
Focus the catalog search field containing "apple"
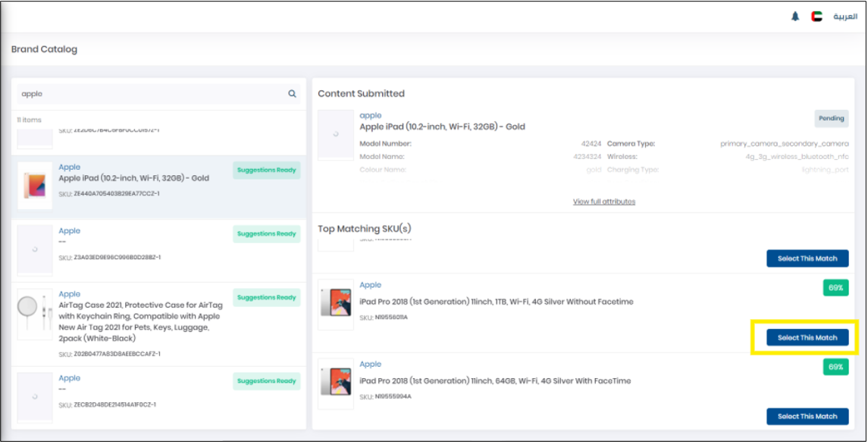152,94
